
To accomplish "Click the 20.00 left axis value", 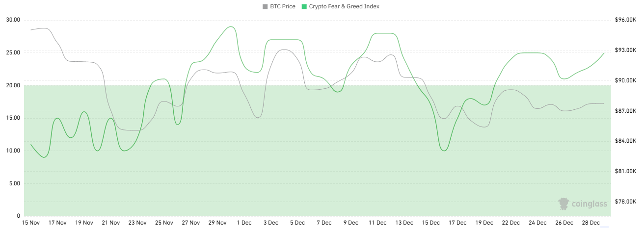I will (x=13, y=85).
